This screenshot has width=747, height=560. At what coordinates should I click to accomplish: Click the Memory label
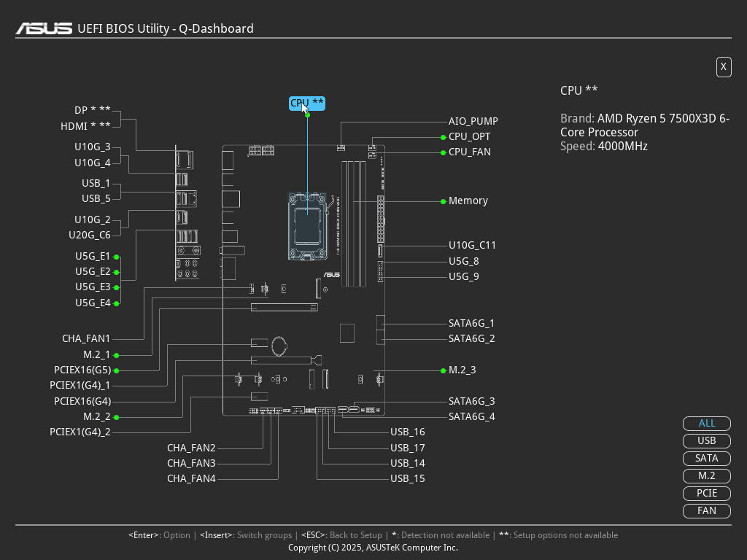click(468, 201)
